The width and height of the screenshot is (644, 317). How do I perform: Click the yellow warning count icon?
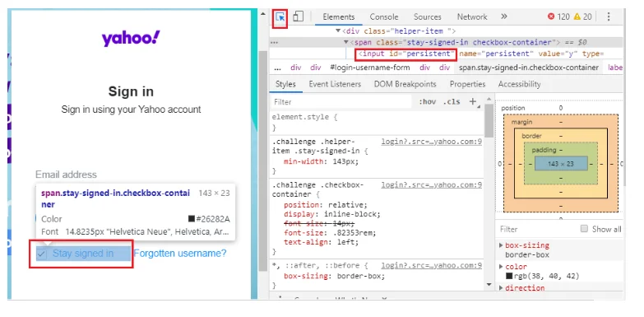pos(577,16)
